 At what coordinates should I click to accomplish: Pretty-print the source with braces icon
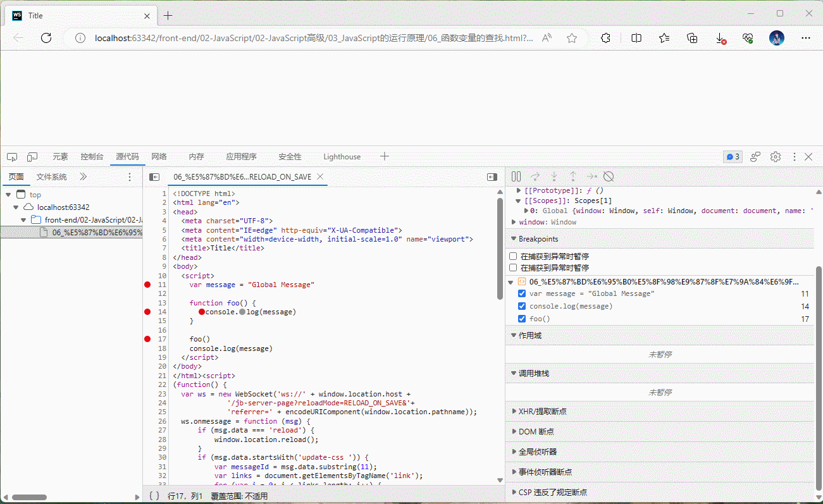[154, 496]
